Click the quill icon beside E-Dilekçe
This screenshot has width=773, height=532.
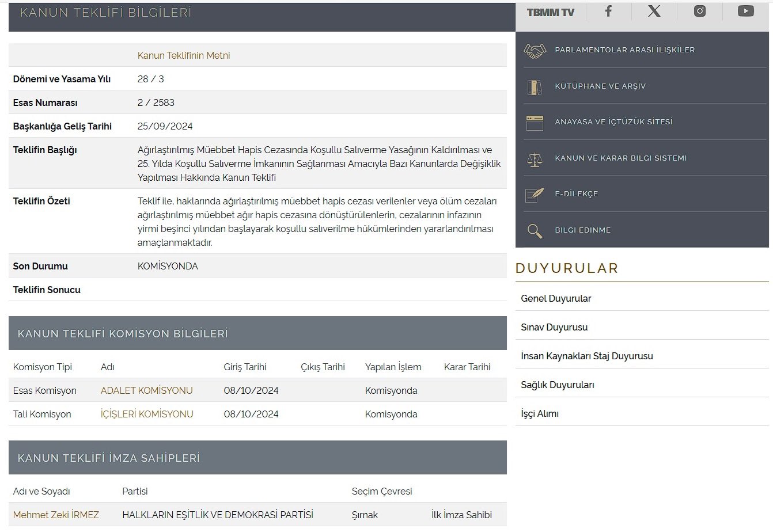535,195
